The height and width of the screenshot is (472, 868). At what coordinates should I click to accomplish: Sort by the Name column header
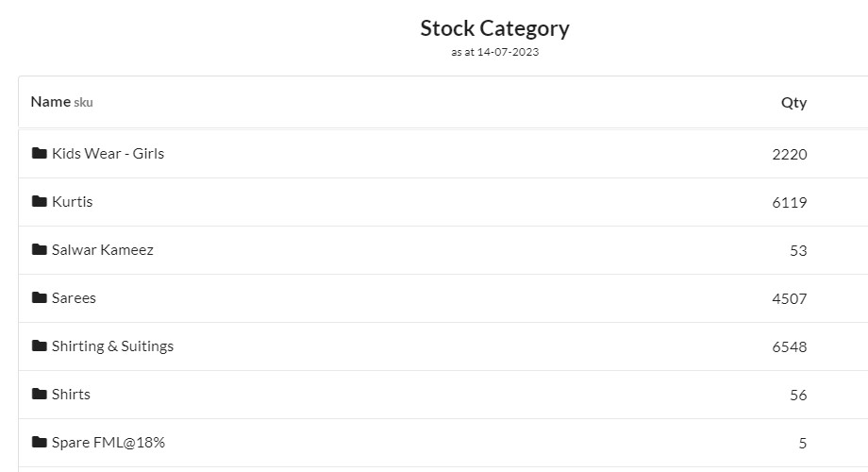click(50, 102)
